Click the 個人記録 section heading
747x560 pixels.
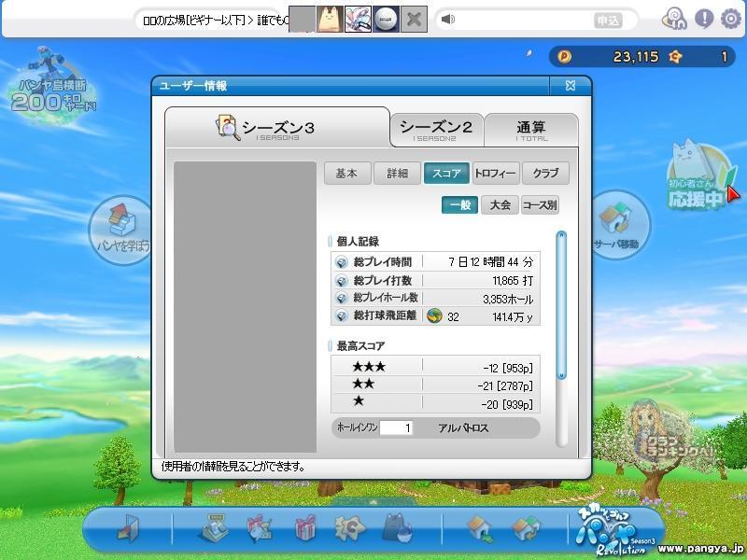click(x=358, y=242)
